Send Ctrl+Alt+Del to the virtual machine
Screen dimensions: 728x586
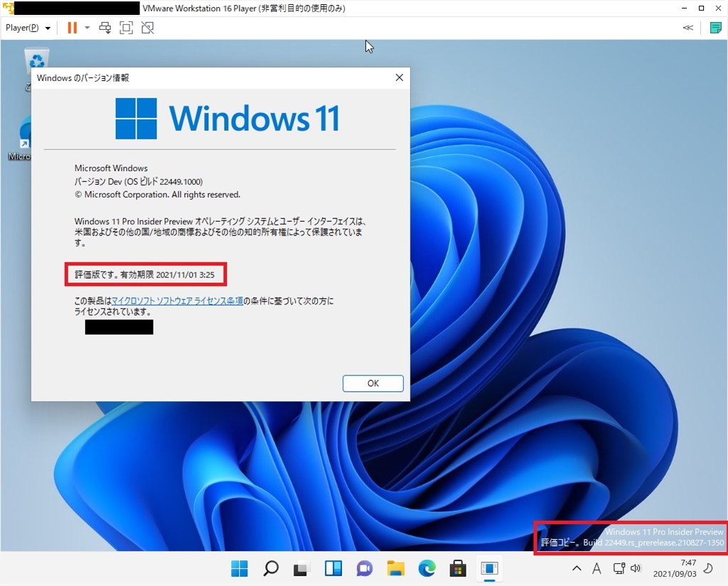point(105,28)
